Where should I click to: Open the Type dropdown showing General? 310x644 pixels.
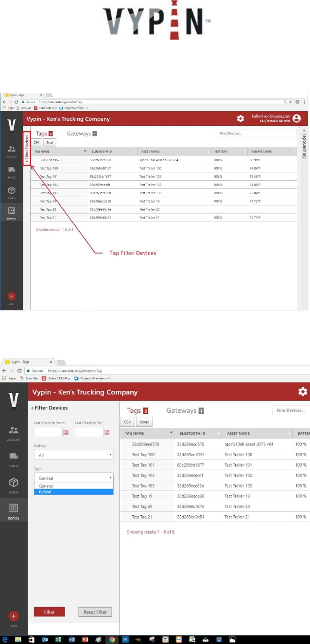(73, 478)
